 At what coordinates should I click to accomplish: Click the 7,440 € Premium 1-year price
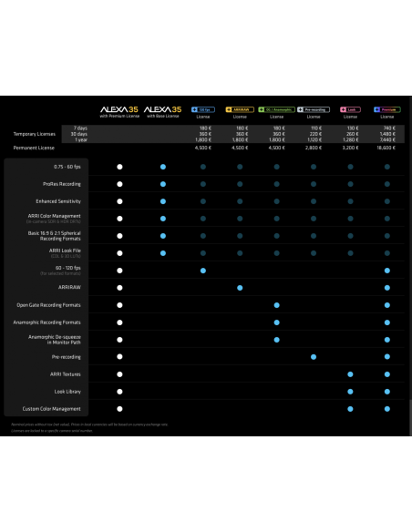[388, 139]
